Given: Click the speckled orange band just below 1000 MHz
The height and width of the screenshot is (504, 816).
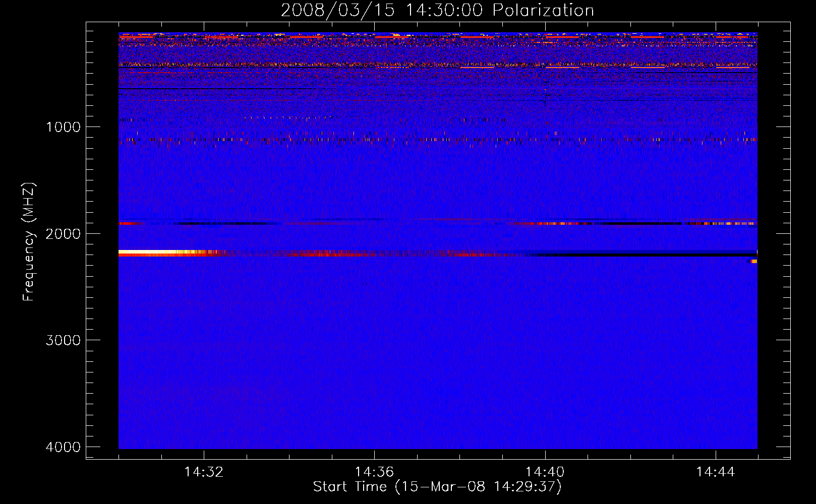Looking at the screenshot, I should [353, 139].
